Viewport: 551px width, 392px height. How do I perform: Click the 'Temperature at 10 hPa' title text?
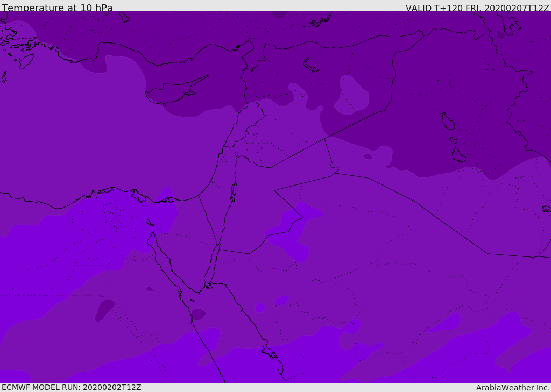point(57,8)
